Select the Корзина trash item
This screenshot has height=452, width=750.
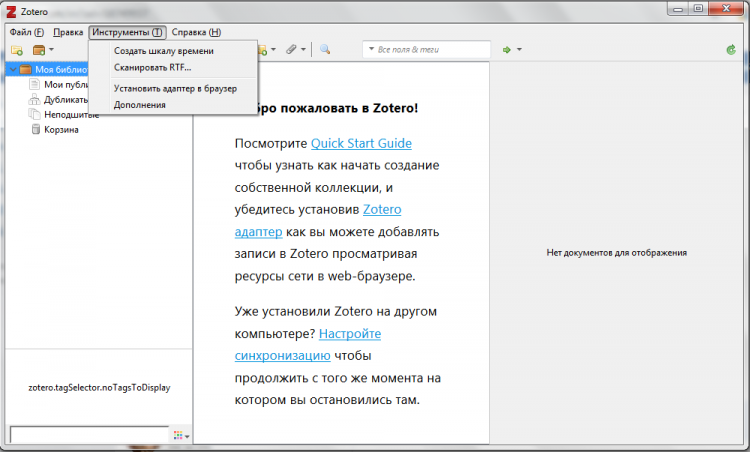coord(60,129)
